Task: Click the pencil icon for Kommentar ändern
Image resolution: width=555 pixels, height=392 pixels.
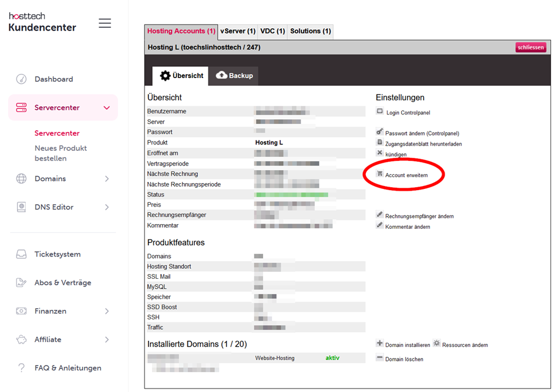Action: pyautogui.click(x=379, y=225)
